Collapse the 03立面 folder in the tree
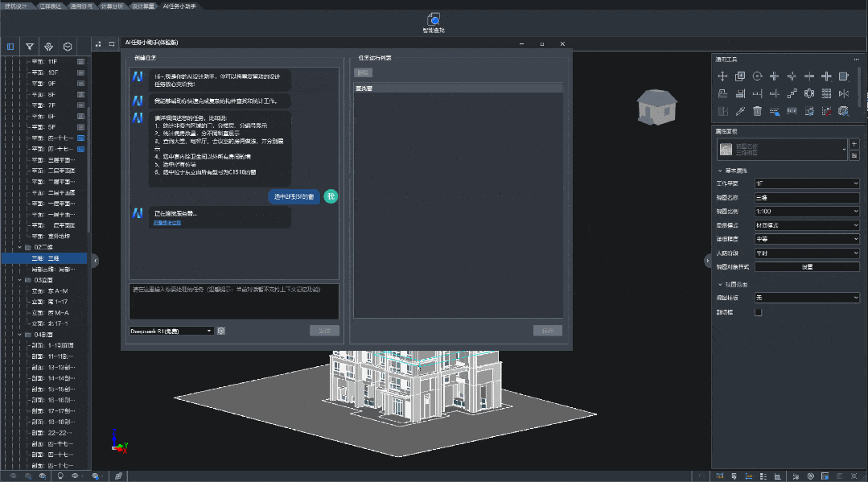 (x=20, y=280)
